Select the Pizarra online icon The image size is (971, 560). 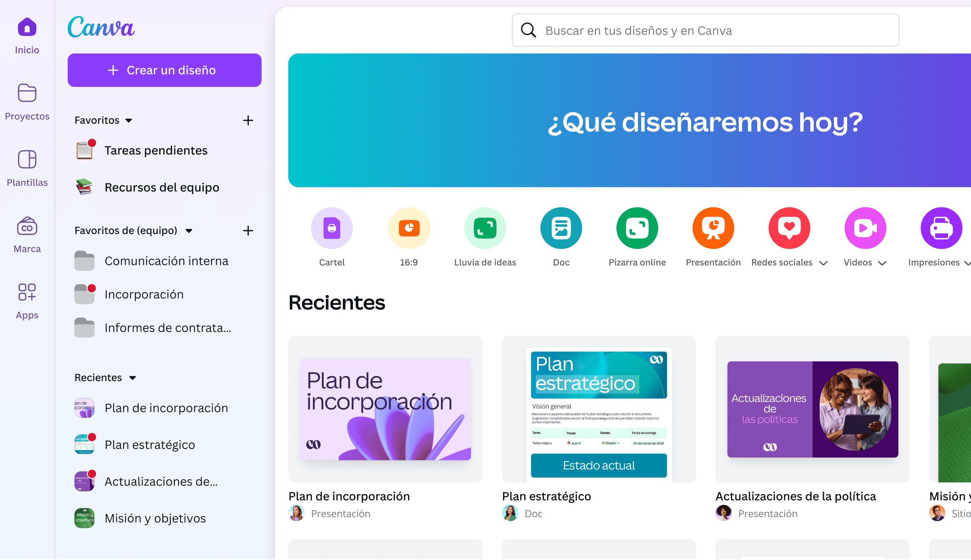(637, 228)
